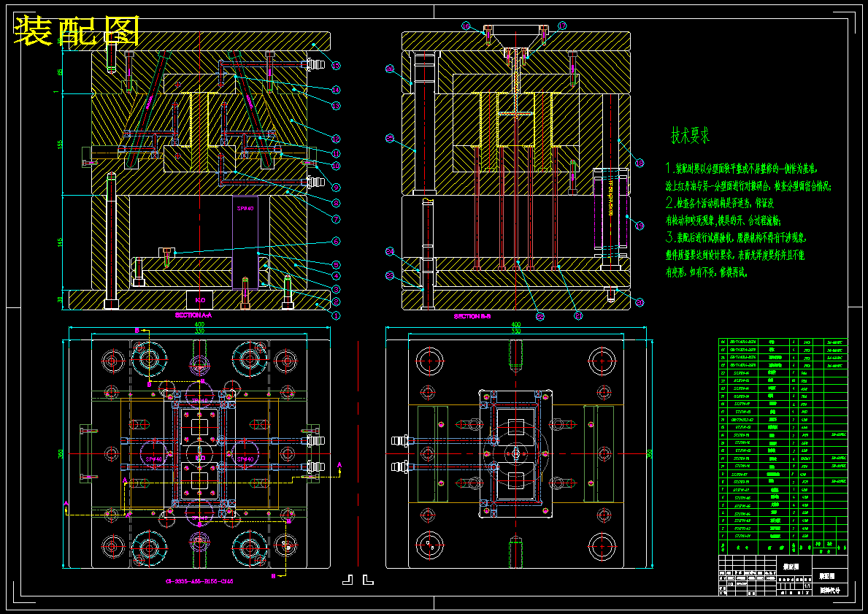The width and height of the screenshot is (868, 614).
Task: Click the yellow 装配图 title text
Action: 76,31
